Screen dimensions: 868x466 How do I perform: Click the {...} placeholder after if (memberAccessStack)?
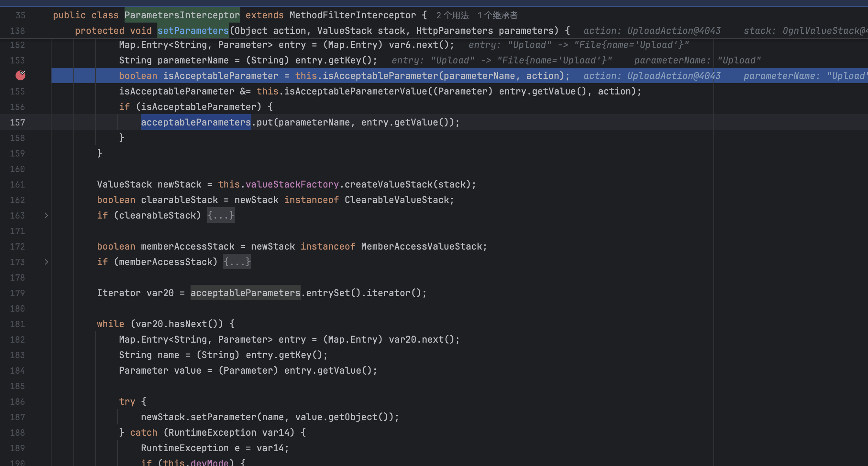click(x=237, y=262)
